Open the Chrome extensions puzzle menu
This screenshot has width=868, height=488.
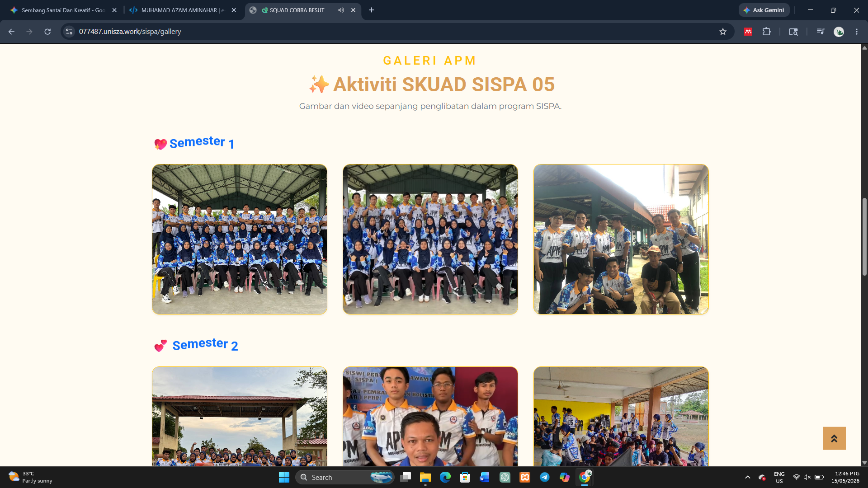(767, 32)
